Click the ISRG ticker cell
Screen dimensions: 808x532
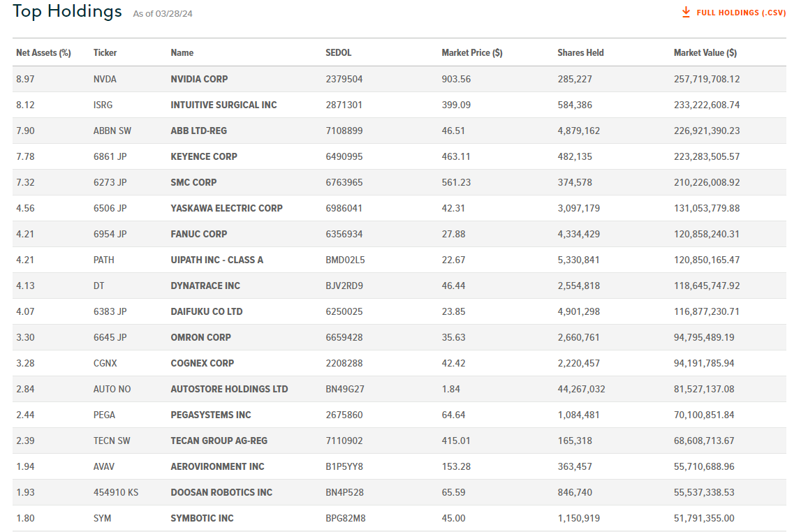[103, 105]
